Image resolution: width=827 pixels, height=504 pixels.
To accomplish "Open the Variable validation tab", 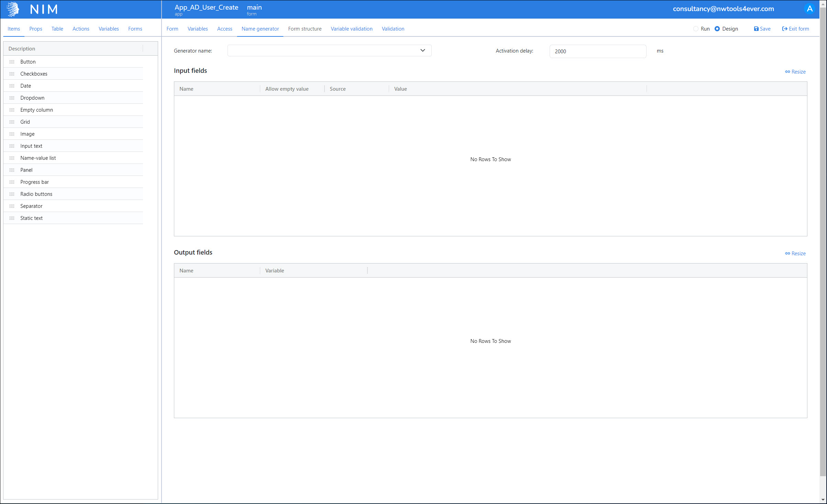I will [351, 29].
